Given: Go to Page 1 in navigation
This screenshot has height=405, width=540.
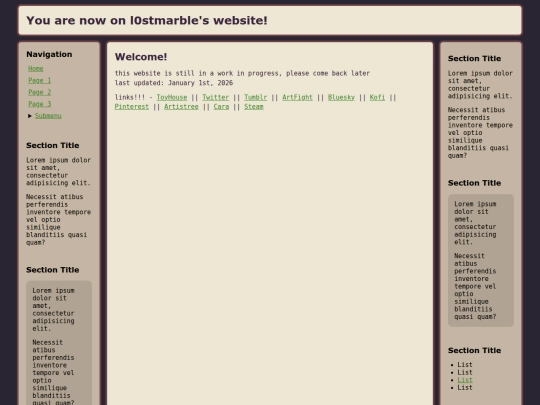Looking at the screenshot, I should tap(40, 80).
